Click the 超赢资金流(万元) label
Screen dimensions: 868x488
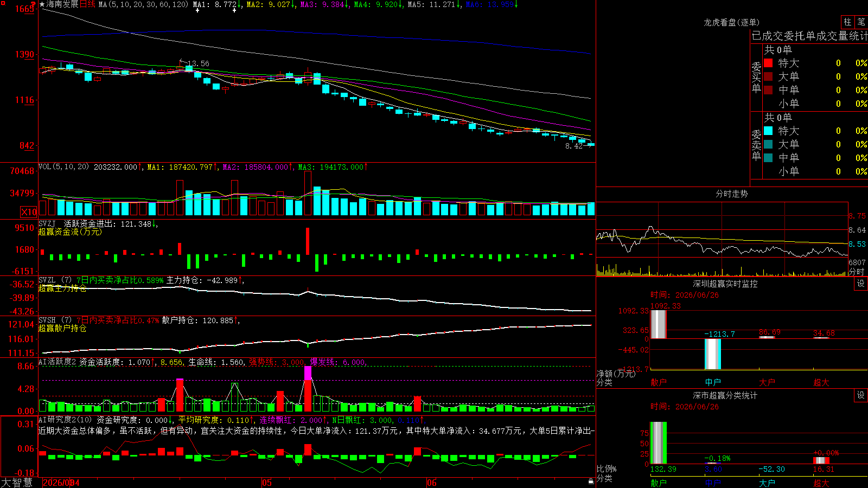[70, 232]
